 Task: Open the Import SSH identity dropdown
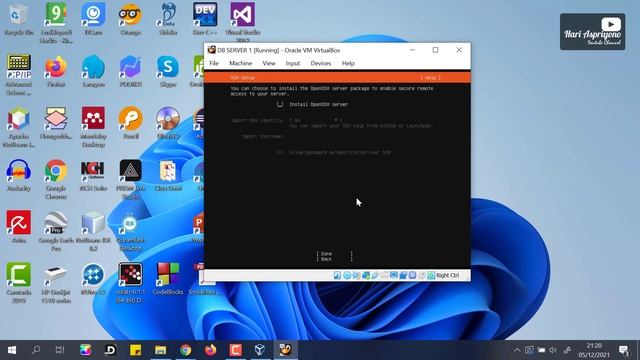316,120
